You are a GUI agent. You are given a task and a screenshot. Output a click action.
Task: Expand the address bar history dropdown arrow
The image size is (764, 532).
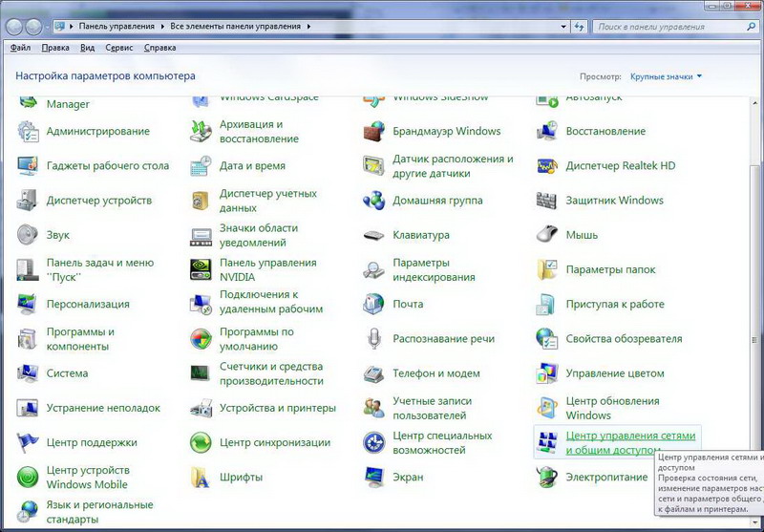coord(563,27)
